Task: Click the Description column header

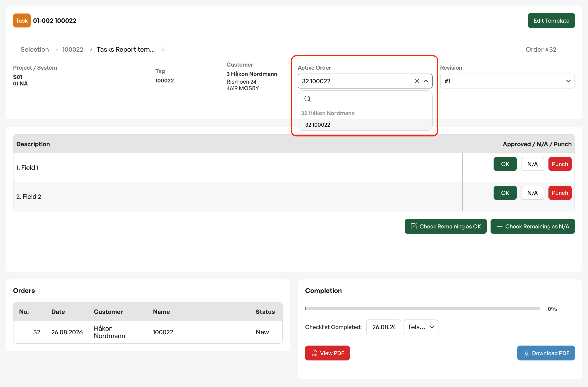Action: (x=33, y=144)
